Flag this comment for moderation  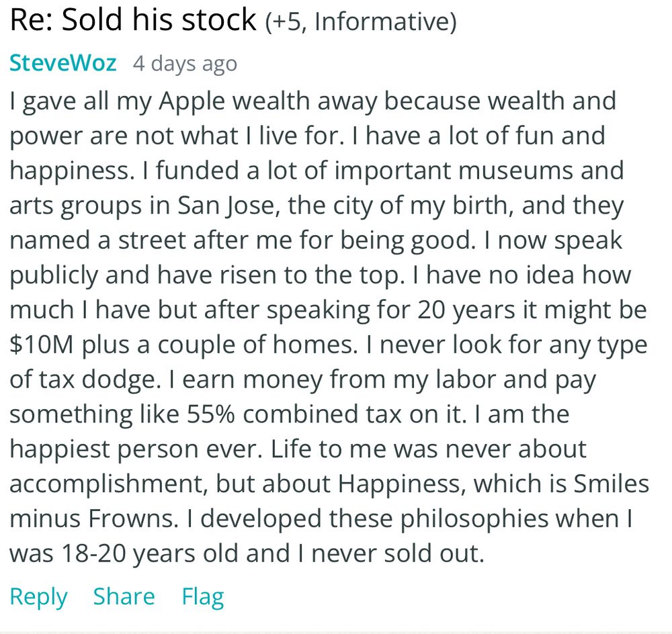[202, 596]
